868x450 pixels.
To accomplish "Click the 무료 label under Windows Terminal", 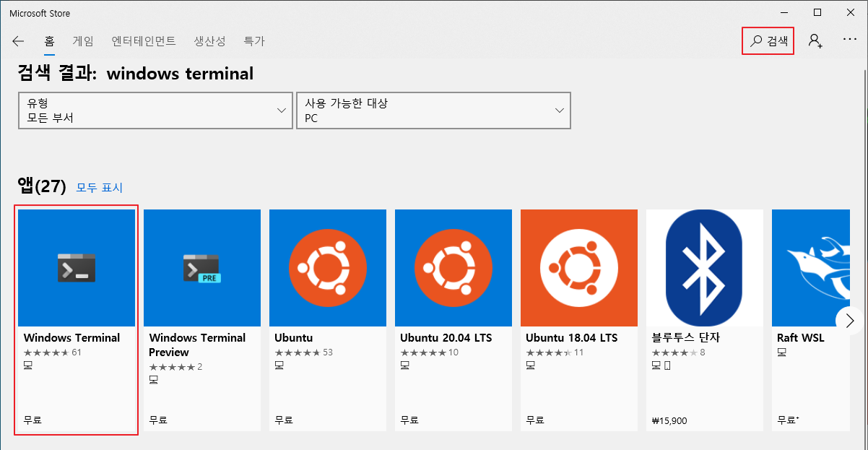I will pyautogui.click(x=32, y=420).
